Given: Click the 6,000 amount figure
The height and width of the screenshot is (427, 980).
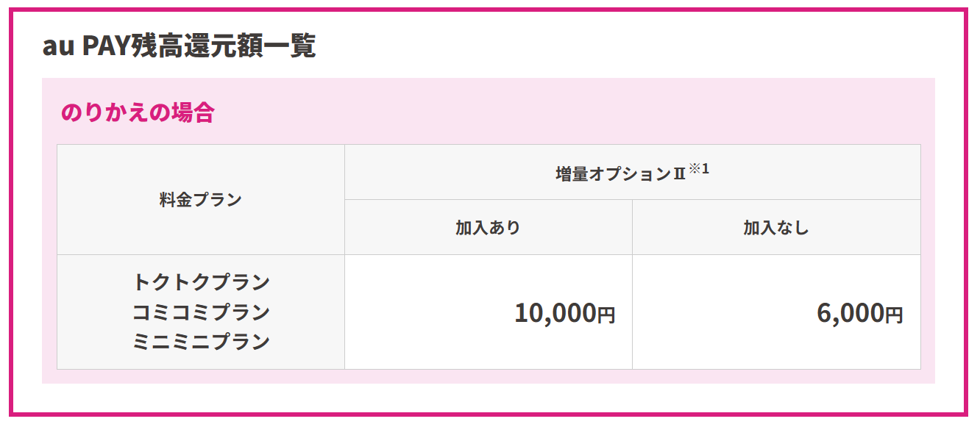Looking at the screenshot, I should point(850,313).
